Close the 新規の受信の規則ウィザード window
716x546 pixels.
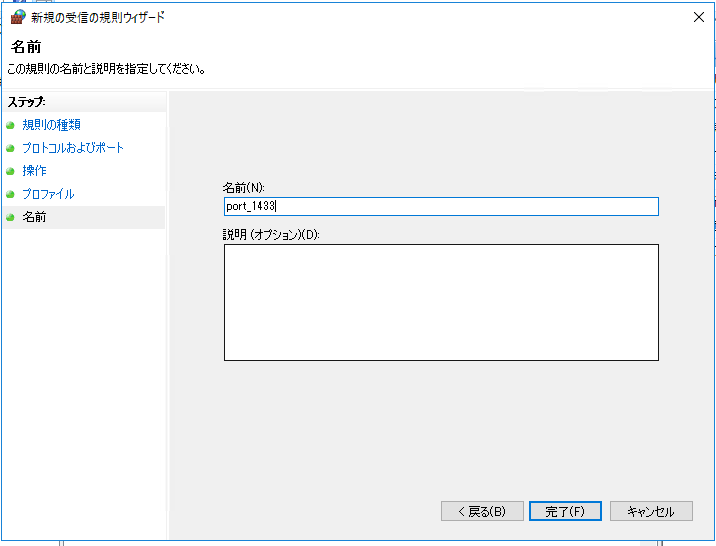[x=699, y=17]
